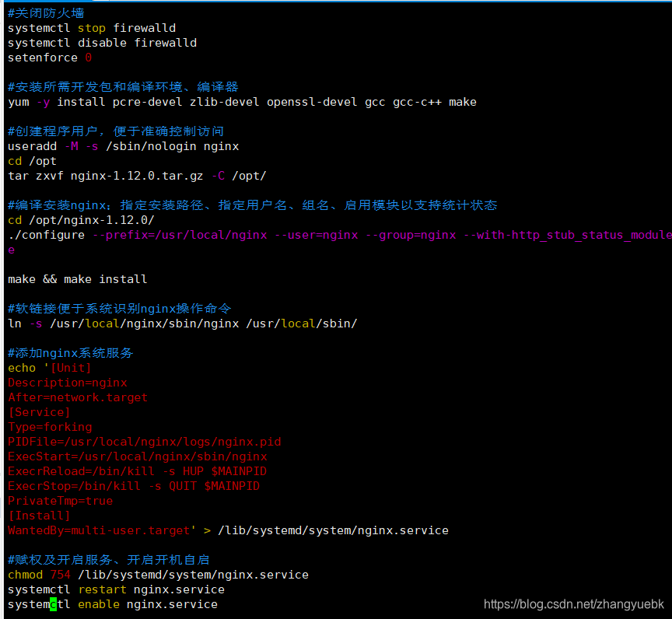Click the line 'Type=forking'

tap(50, 427)
